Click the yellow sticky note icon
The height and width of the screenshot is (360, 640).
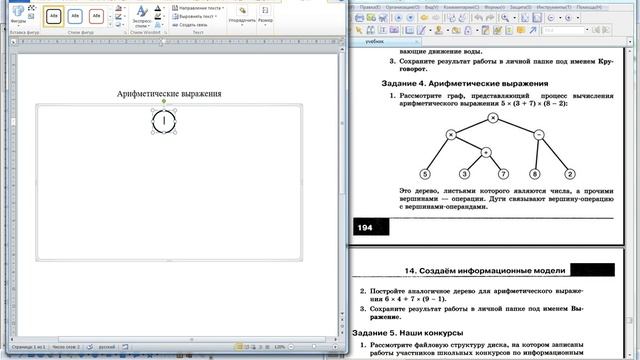(x=520, y=30)
